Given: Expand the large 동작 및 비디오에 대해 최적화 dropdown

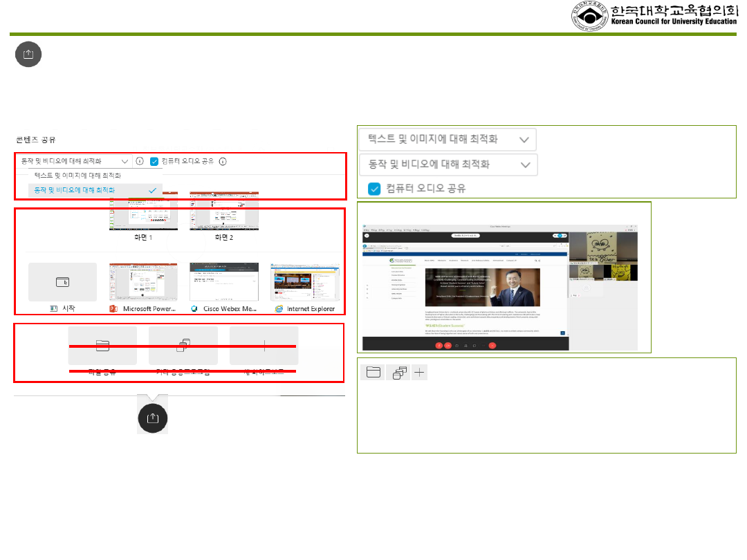Looking at the screenshot, I should (448, 165).
